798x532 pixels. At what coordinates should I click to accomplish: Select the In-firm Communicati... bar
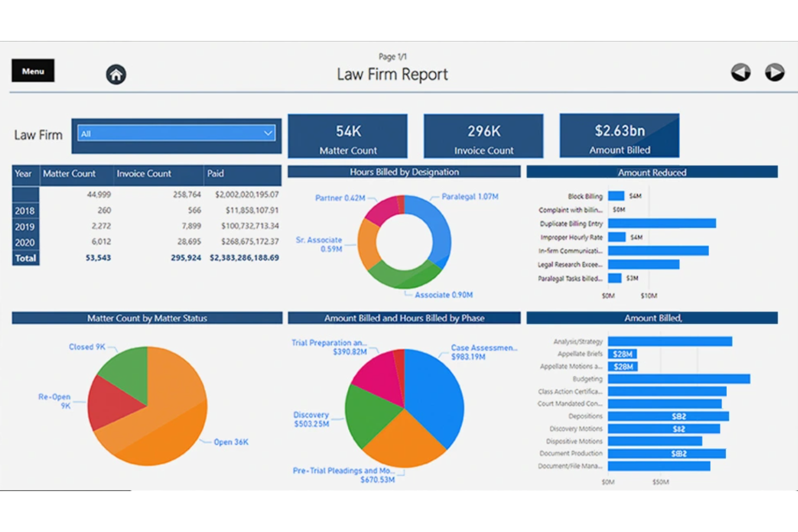pos(658,251)
